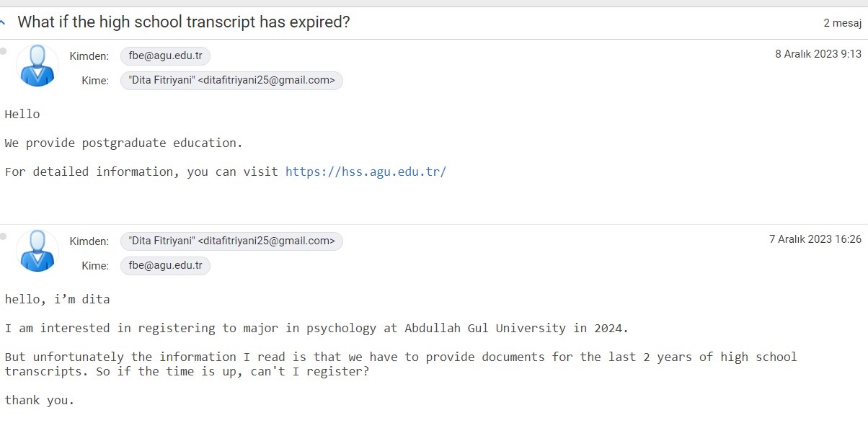
Task: Open the https://hss.agu.edu.tr/ link
Action: pyautogui.click(x=366, y=172)
